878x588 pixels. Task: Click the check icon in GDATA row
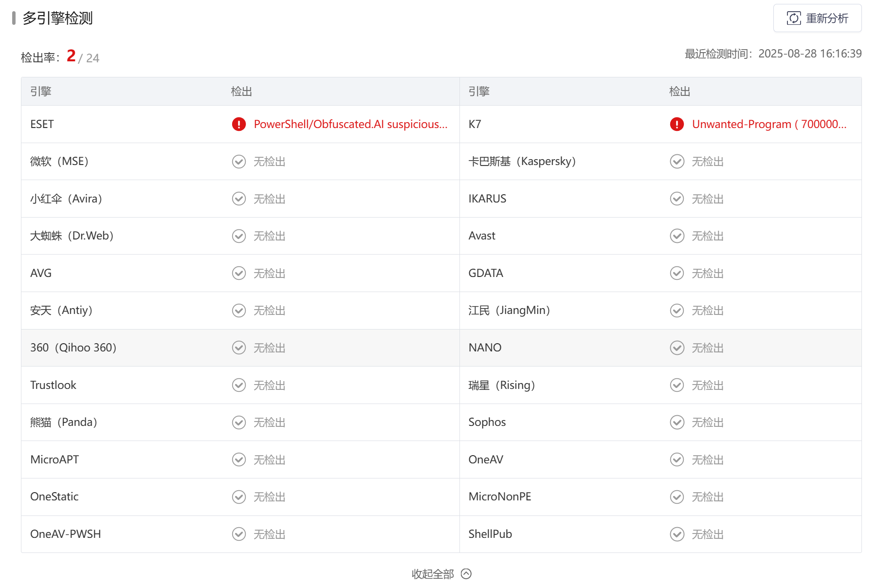pos(677,273)
